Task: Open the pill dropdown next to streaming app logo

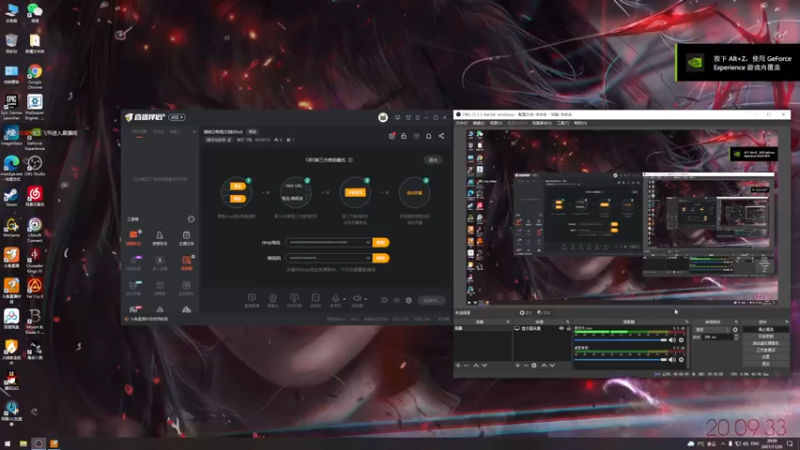Action: click(177, 117)
